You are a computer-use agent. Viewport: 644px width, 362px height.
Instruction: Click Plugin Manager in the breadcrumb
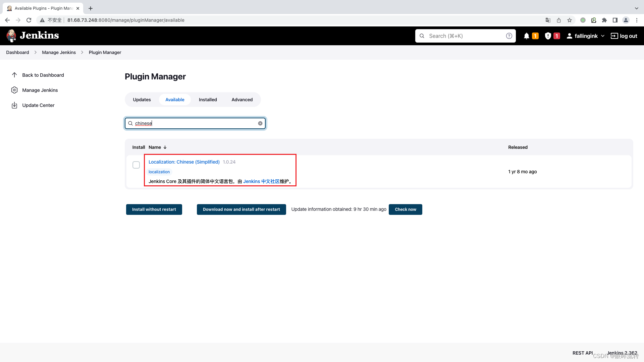coord(105,52)
